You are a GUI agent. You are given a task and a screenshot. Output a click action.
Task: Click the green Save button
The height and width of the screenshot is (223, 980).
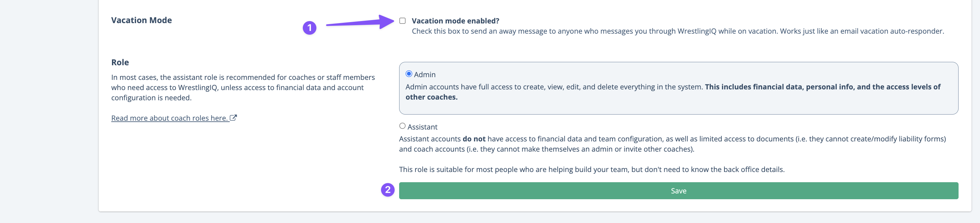(678, 191)
